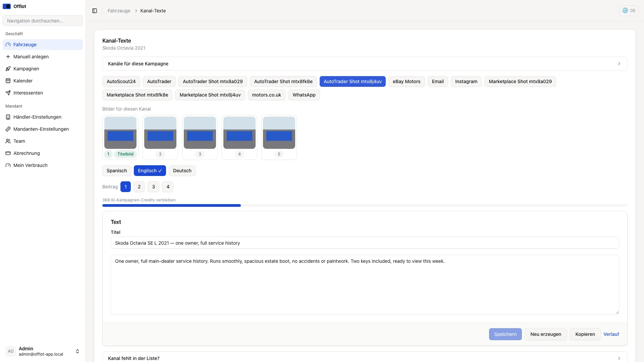The width and height of the screenshot is (644, 362).
Task: Click the plus icon beside Manuell anlegen
Action: click(8, 57)
